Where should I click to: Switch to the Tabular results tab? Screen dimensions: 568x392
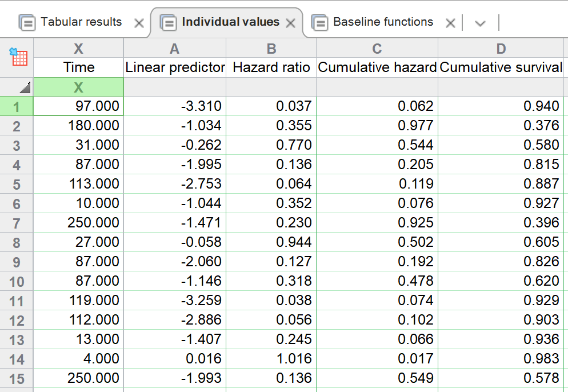click(x=81, y=22)
